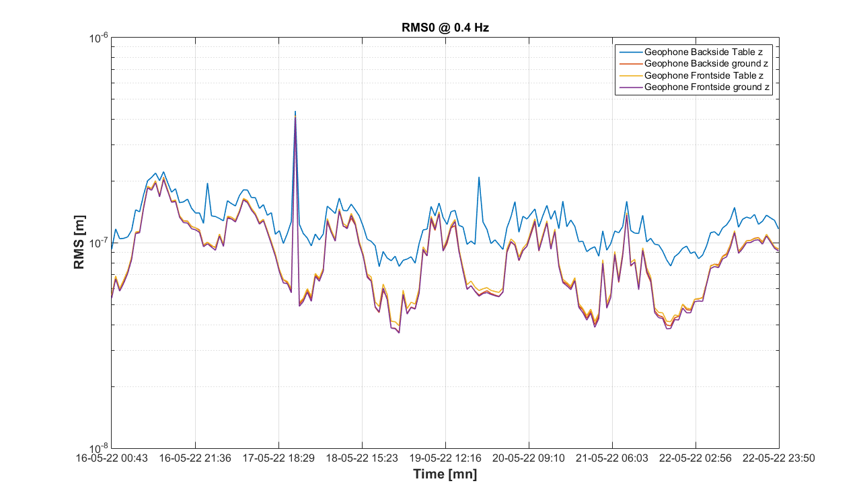
Task: Click the x tick label "22-05-22 02:56"
Action: pos(696,458)
